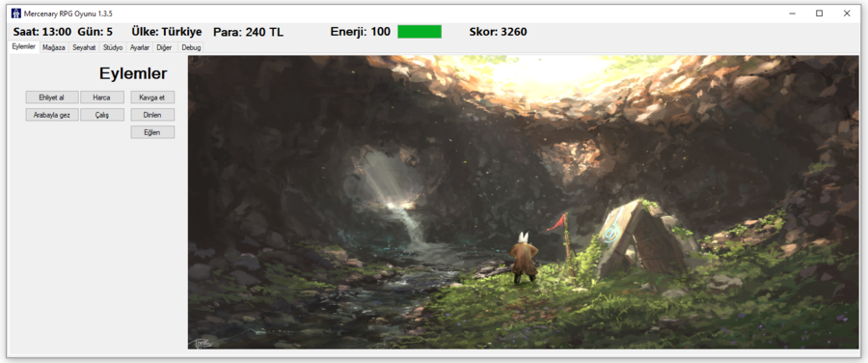Select the Harca action button
This screenshot has height=363, width=868.
tap(102, 98)
